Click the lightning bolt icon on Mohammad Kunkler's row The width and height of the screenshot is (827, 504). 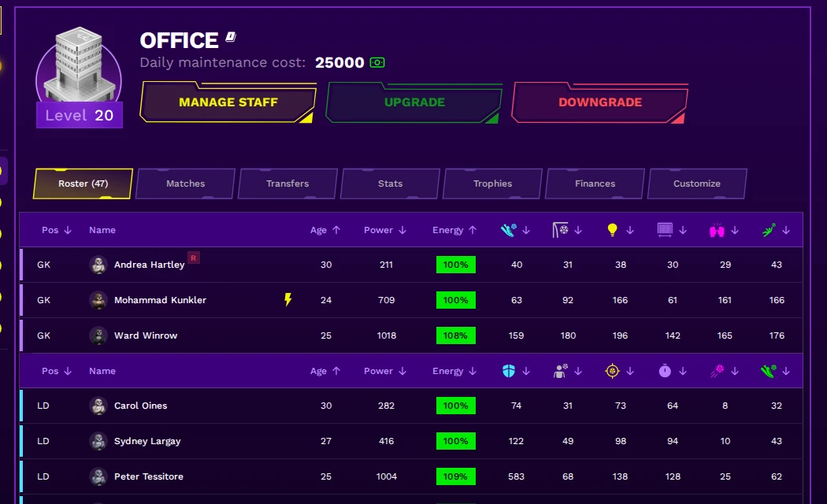(288, 300)
